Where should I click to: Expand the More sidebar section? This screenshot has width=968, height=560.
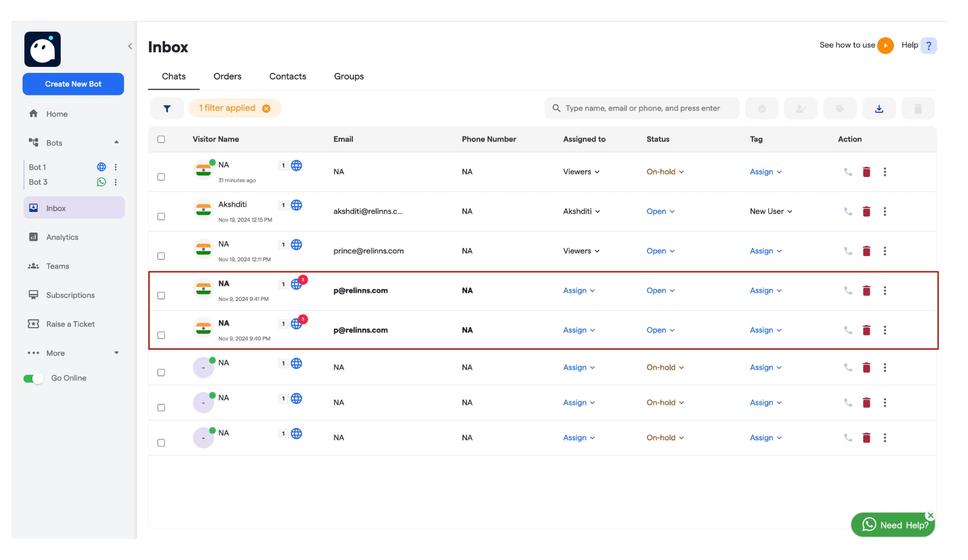[73, 353]
